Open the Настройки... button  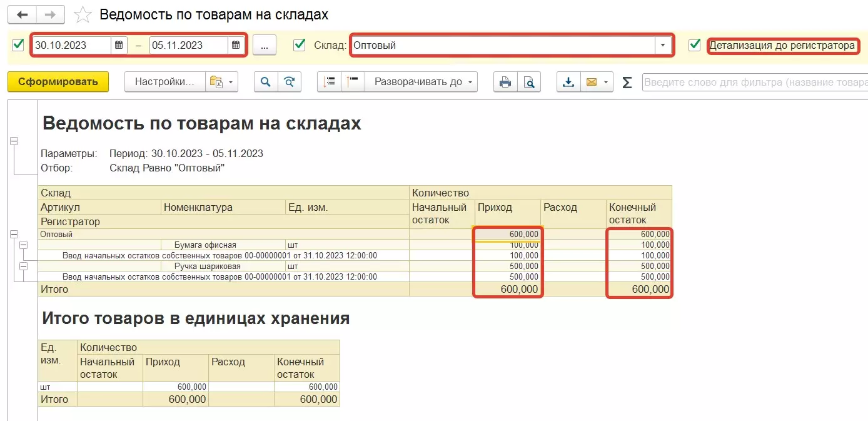point(166,82)
